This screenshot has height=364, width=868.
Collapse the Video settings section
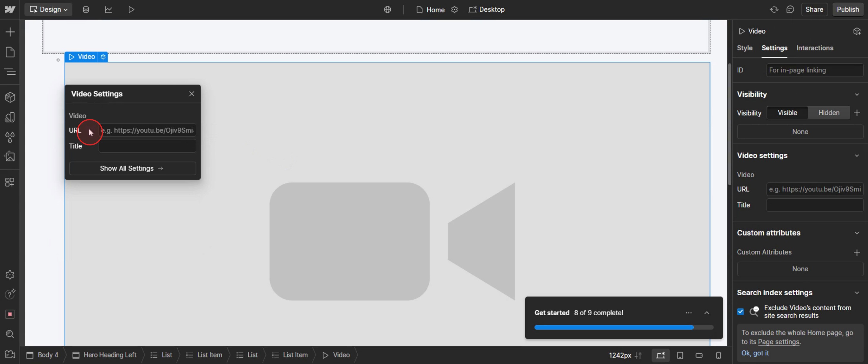(856, 156)
